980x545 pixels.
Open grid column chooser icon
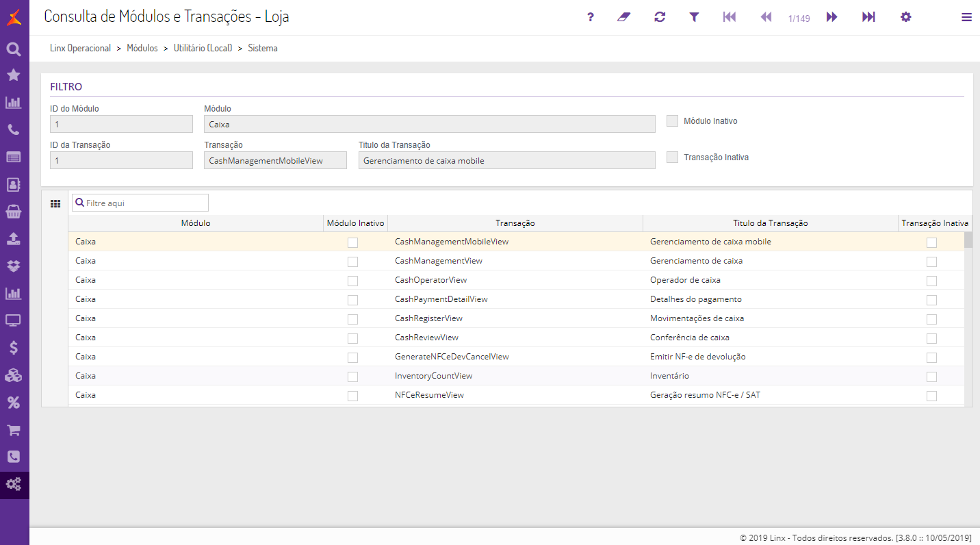tap(55, 203)
